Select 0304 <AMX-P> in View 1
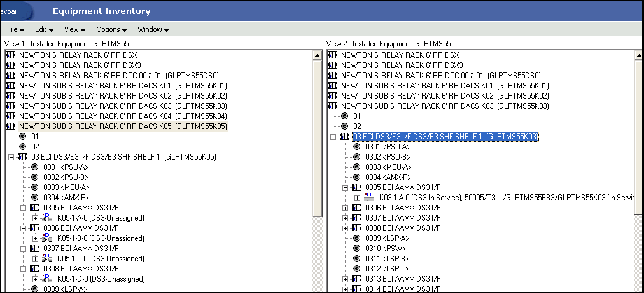Viewport: 644px width, 293px height. (x=66, y=198)
